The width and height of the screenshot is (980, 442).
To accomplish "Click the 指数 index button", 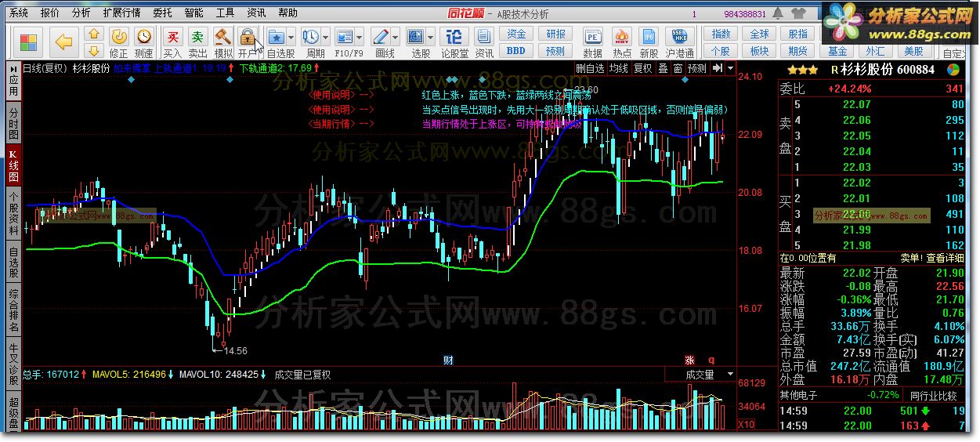I will (x=721, y=34).
